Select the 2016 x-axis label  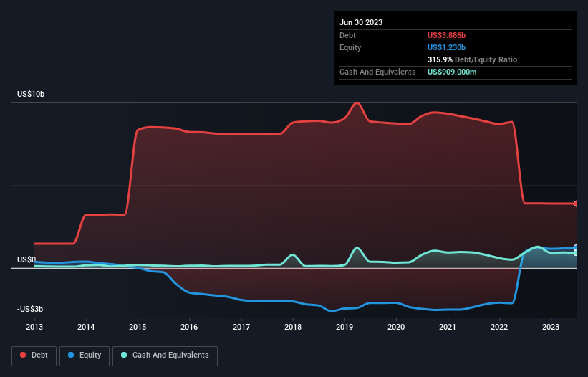(189, 327)
